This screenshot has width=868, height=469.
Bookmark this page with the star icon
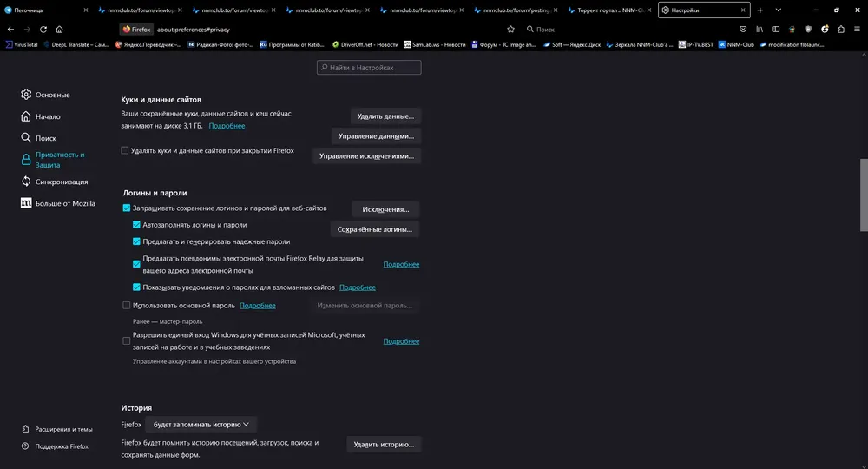click(x=510, y=30)
